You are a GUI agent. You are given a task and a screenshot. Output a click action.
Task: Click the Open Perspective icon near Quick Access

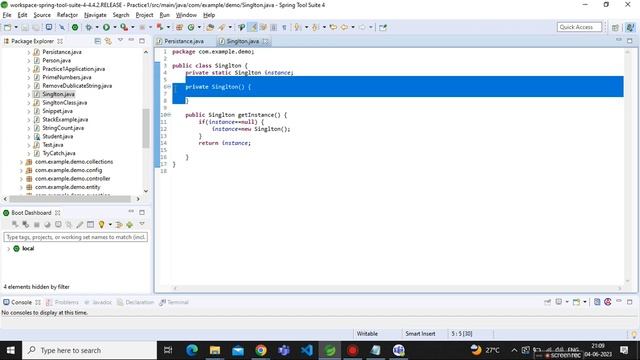point(615,27)
